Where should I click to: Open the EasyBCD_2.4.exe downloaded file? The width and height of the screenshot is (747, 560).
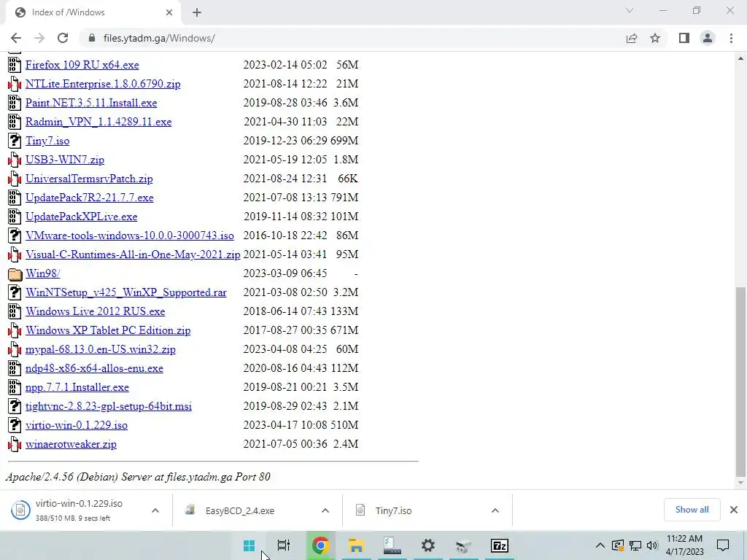240,510
